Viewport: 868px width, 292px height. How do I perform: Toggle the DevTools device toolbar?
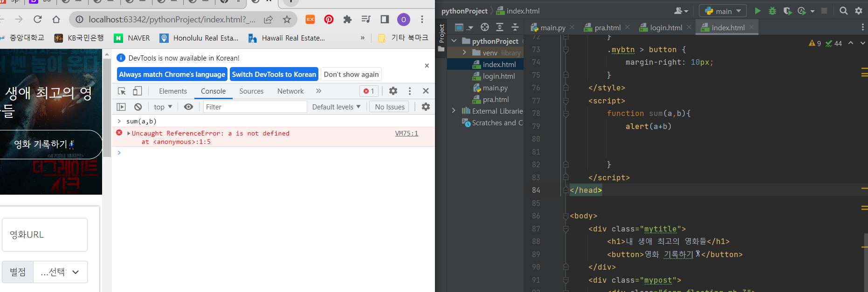click(x=137, y=91)
